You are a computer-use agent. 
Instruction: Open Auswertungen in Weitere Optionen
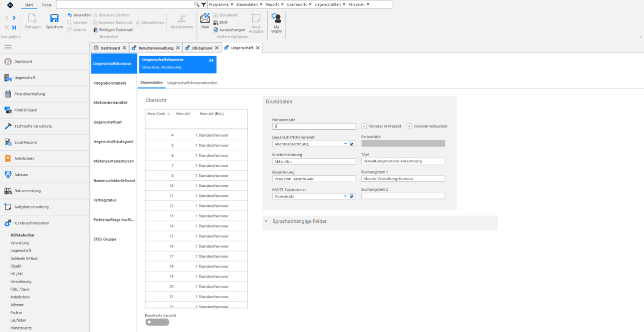229,30
